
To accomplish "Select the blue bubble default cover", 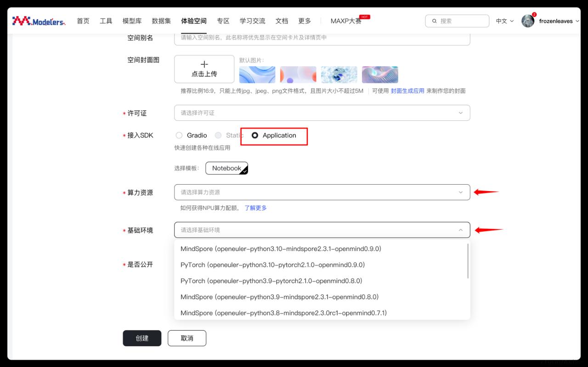I will tap(257, 74).
